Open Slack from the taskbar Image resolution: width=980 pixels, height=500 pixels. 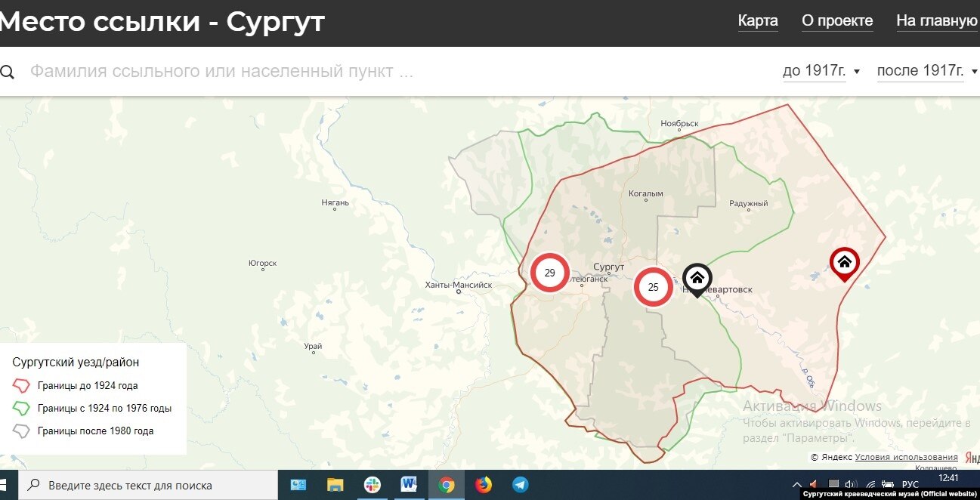373,485
